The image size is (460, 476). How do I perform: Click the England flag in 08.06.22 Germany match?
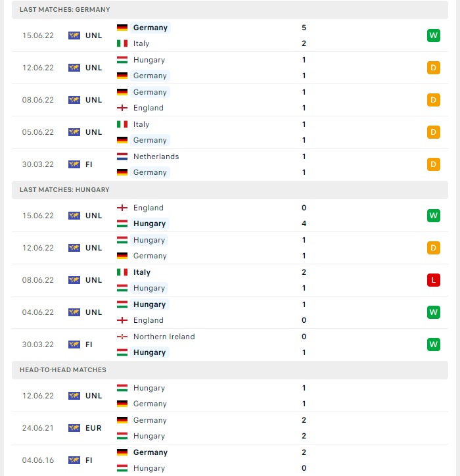pos(122,108)
